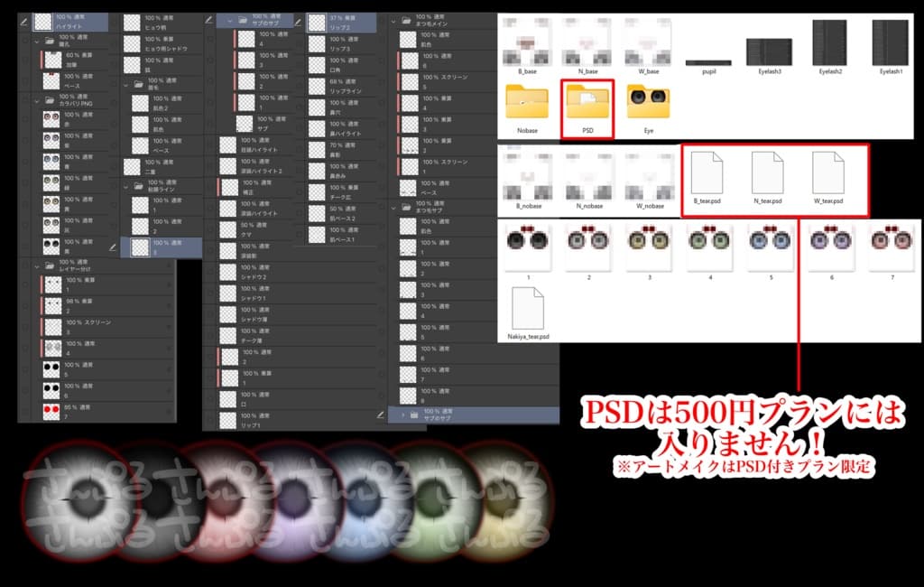Open the Eye folder with eyeball icon
The height and width of the screenshot is (587, 924).
point(648,108)
